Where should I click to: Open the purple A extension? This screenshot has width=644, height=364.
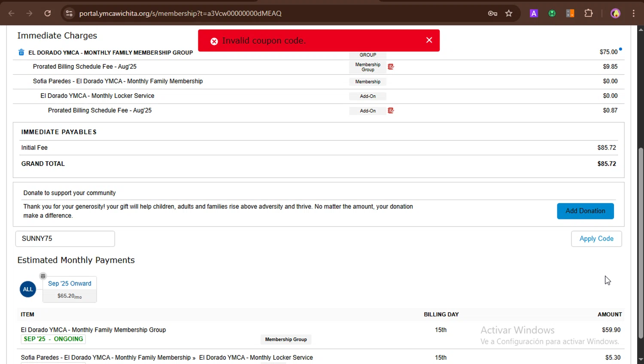tap(534, 13)
